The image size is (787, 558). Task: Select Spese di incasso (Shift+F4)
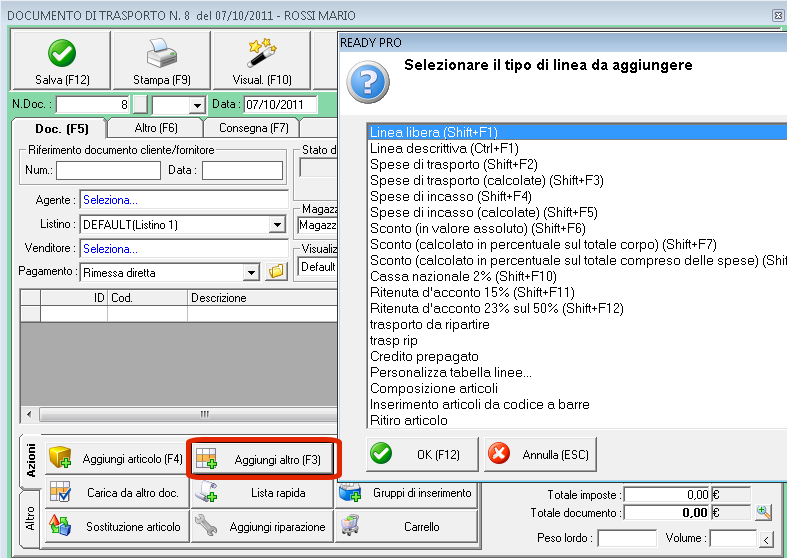[x=577, y=196]
